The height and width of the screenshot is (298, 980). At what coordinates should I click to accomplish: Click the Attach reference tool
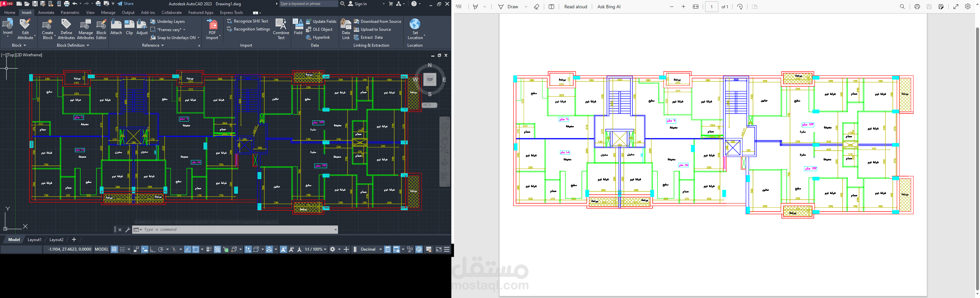[x=116, y=27]
